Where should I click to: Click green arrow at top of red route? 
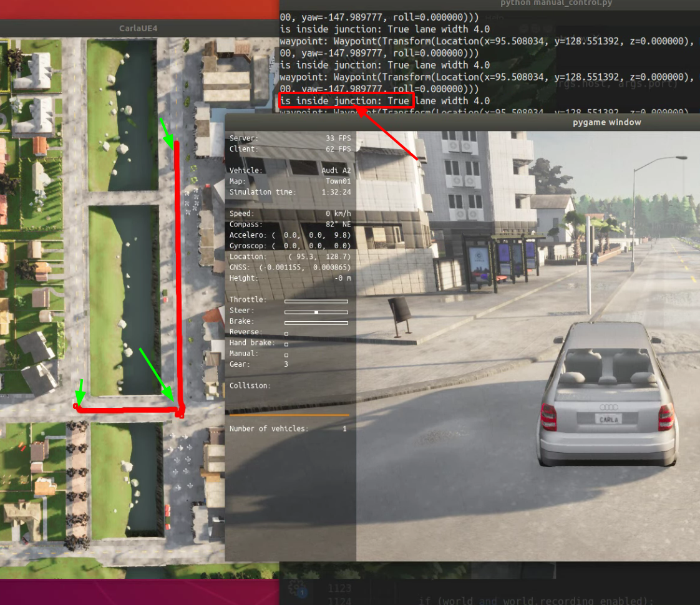coord(167,133)
